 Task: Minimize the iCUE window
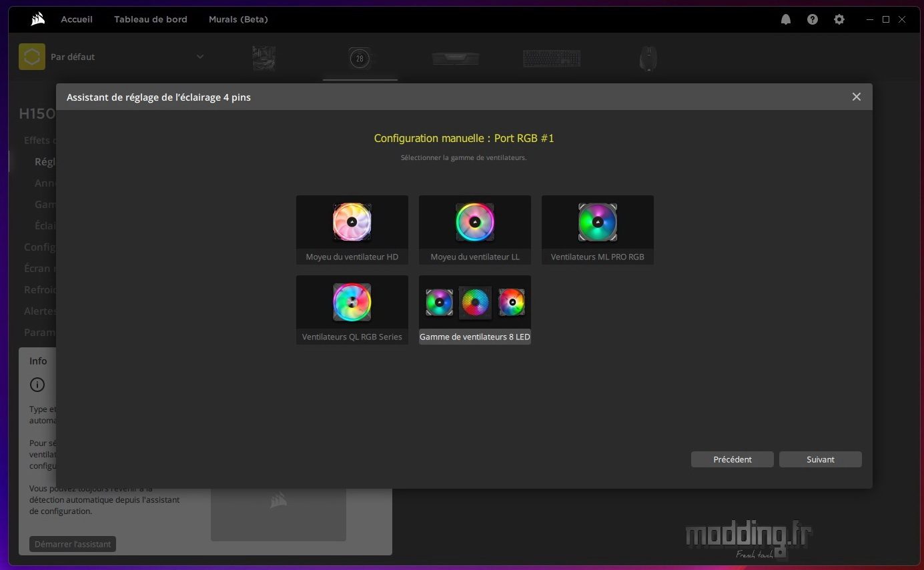click(870, 19)
